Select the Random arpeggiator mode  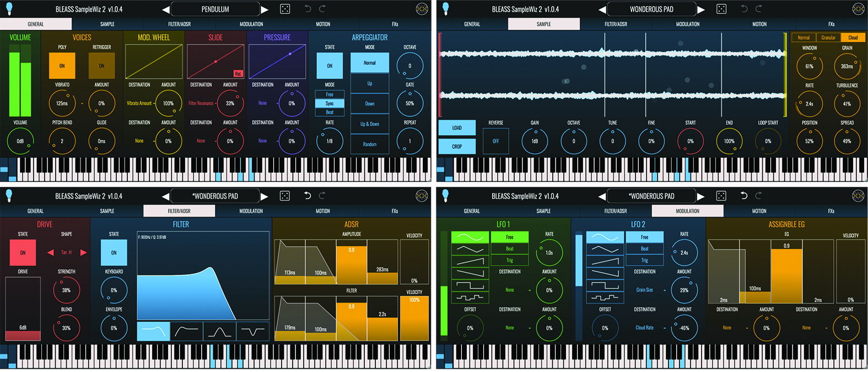click(x=370, y=144)
